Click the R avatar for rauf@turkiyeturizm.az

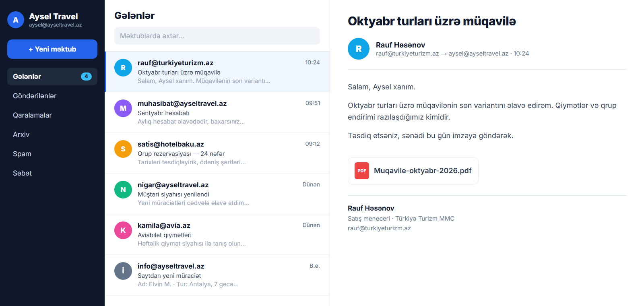(123, 68)
